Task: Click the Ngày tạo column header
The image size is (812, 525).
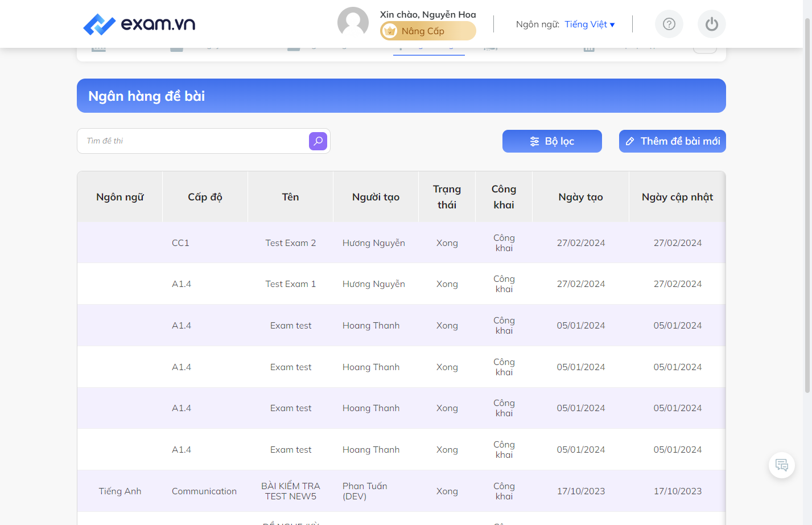Action: coord(581,197)
